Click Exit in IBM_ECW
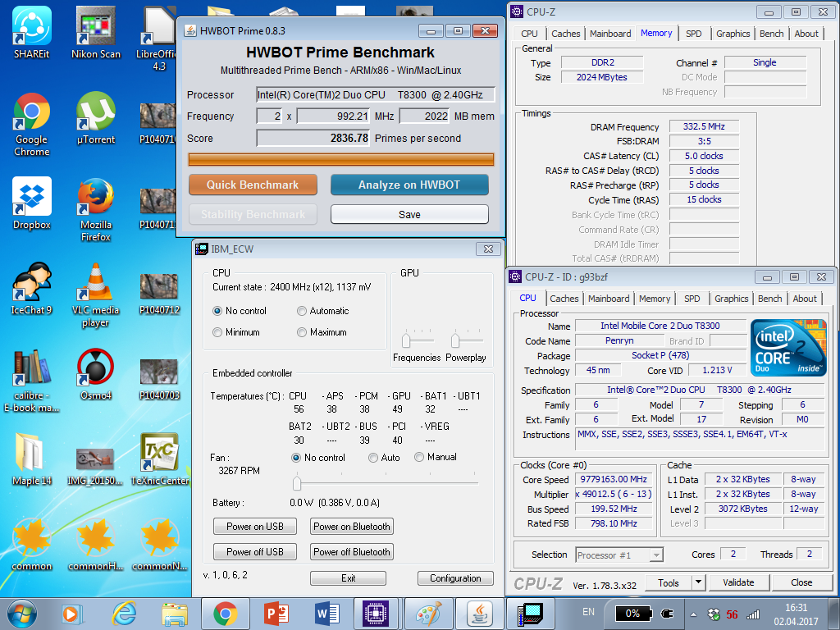840x630 pixels. [x=348, y=578]
